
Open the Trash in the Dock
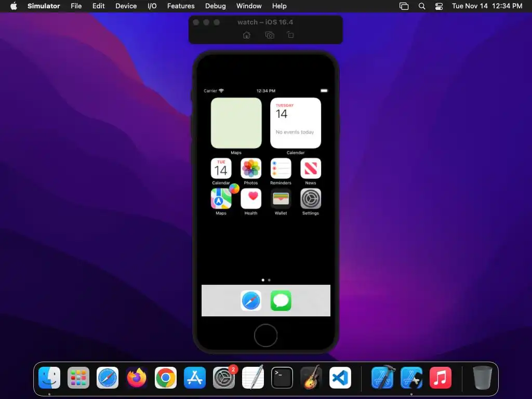483,378
